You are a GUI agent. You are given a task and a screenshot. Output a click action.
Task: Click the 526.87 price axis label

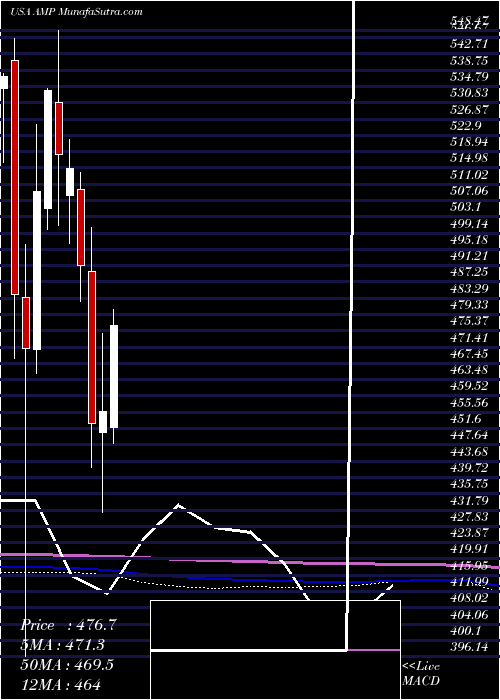pyautogui.click(x=470, y=110)
